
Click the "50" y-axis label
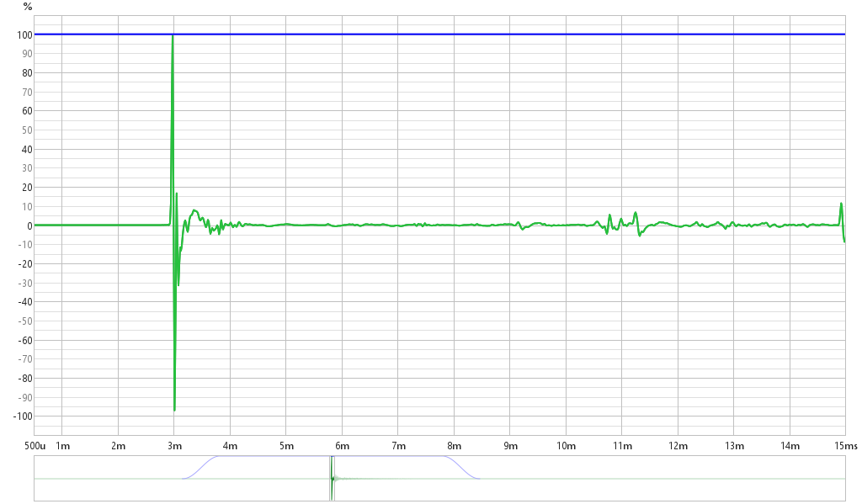(x=27, y=130)
